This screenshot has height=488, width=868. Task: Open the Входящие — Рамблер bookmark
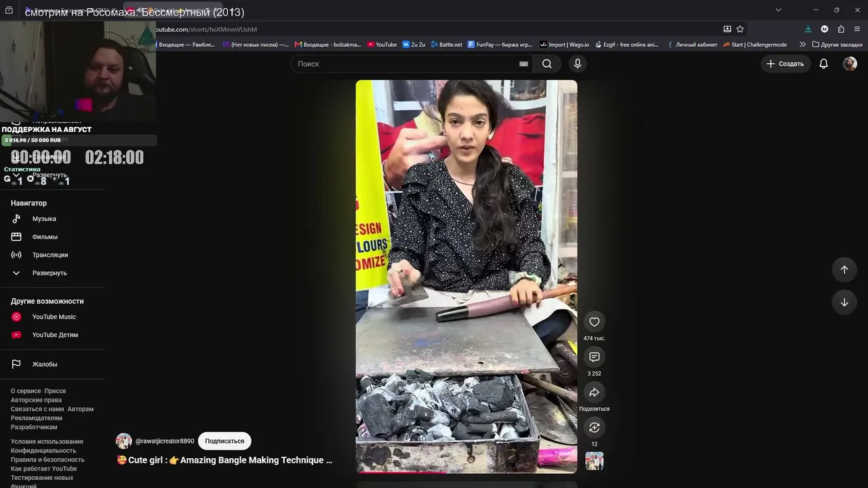[186, 45]
